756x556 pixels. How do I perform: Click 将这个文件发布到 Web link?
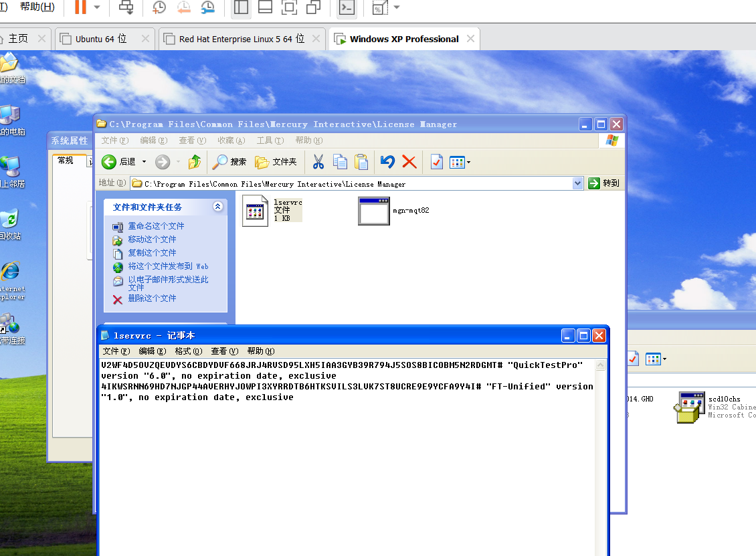coord(168,266)
